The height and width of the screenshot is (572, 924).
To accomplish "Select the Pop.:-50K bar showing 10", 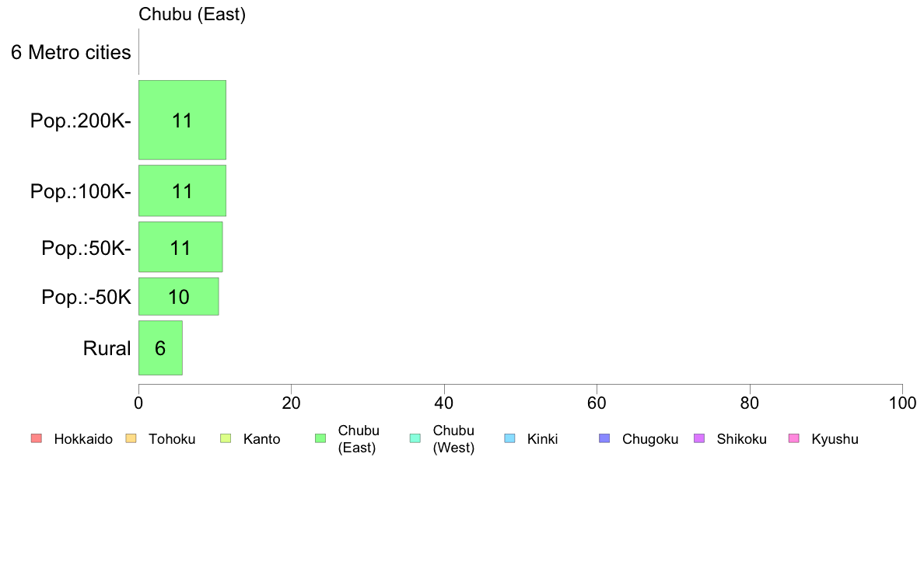I will coord(179,296).
